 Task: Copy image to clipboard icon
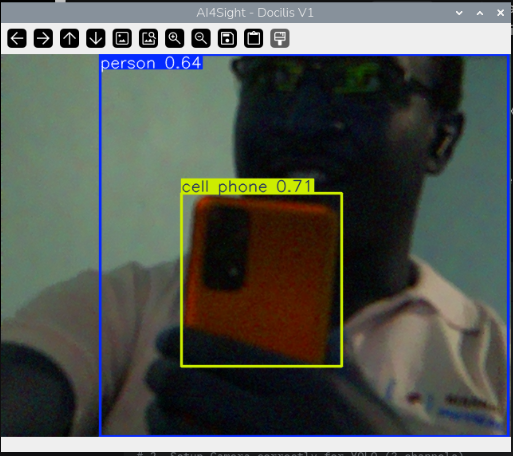pos(254,38)
